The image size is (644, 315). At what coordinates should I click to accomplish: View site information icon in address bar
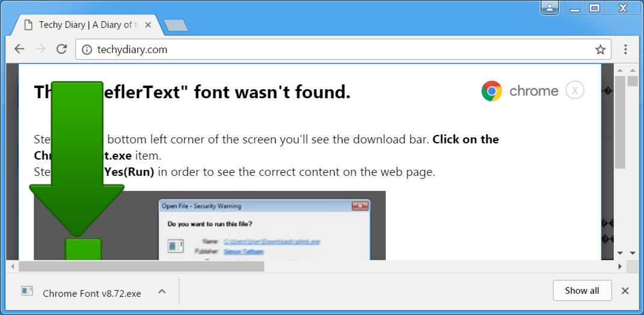coord(86,50)
